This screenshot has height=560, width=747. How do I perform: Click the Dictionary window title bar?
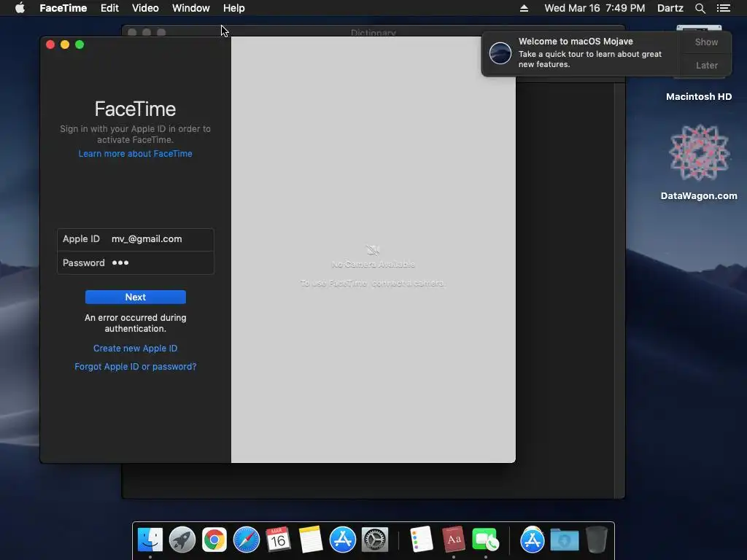[373, 31]
